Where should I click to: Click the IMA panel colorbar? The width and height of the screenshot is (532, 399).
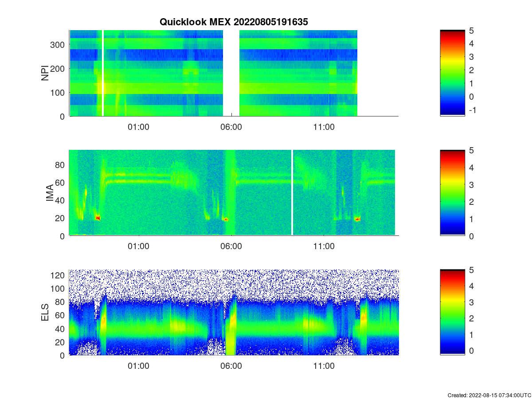tap(452, 193)
